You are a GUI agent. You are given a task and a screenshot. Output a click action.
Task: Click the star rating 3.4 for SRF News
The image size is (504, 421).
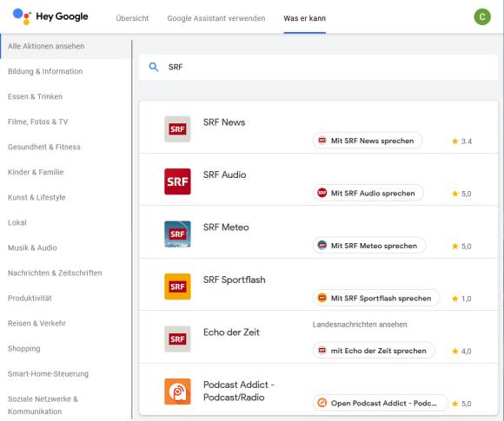[462, 141]
